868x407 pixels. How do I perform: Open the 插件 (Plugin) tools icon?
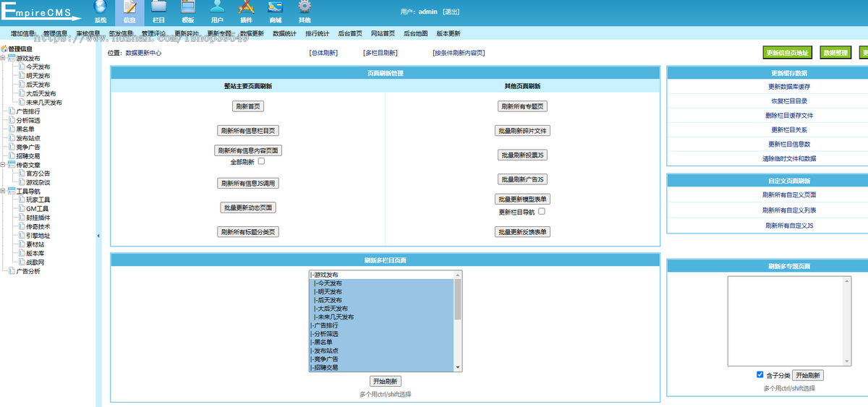click(x=246, y=7)
